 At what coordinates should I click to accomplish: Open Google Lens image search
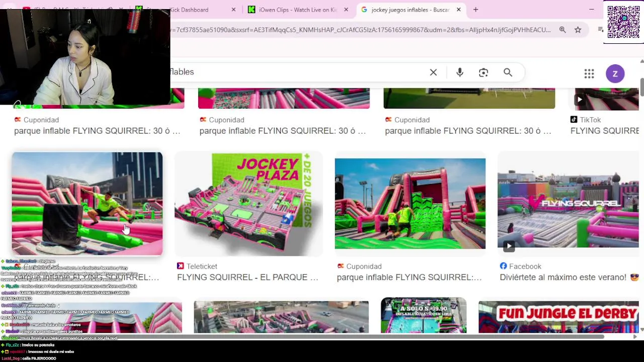point(484,72)
